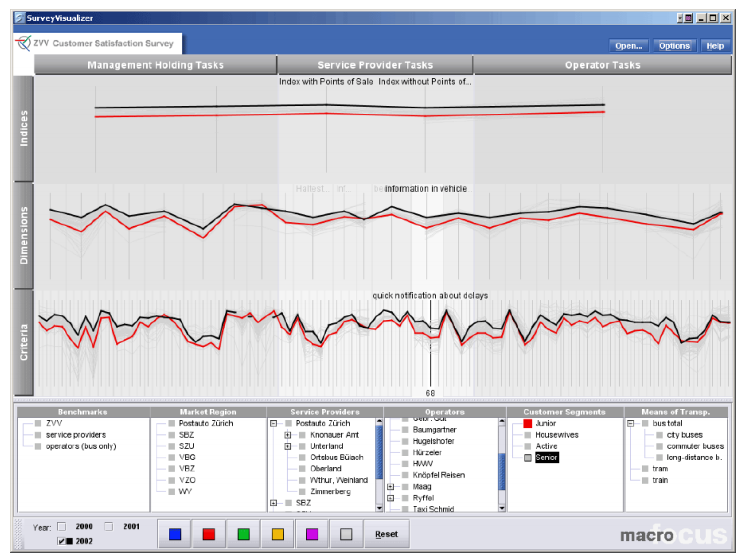745x560 pixels.
Task: Expand the Knonauer Amt tree node
Action: click(x=287, y=435)
